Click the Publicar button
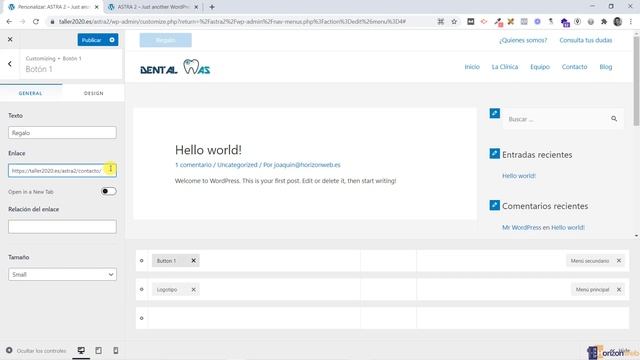This screenshot has height=360, width=640. pyautogui.click(x=91, y=40)
